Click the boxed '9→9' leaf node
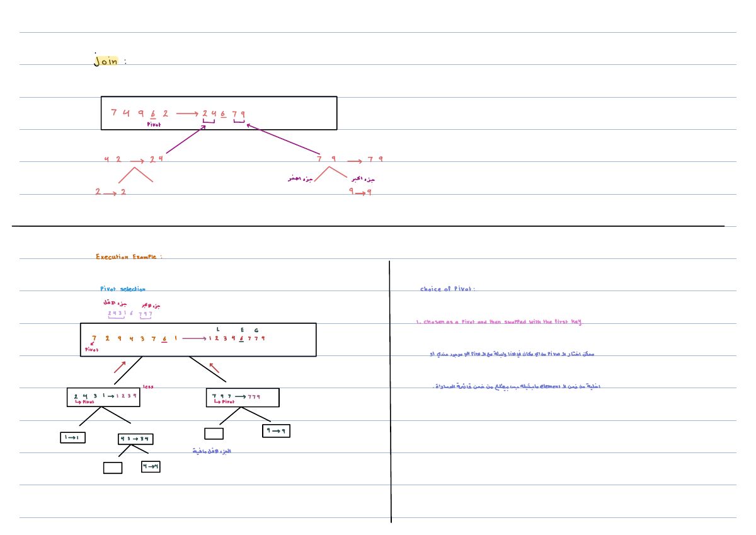 276,431
